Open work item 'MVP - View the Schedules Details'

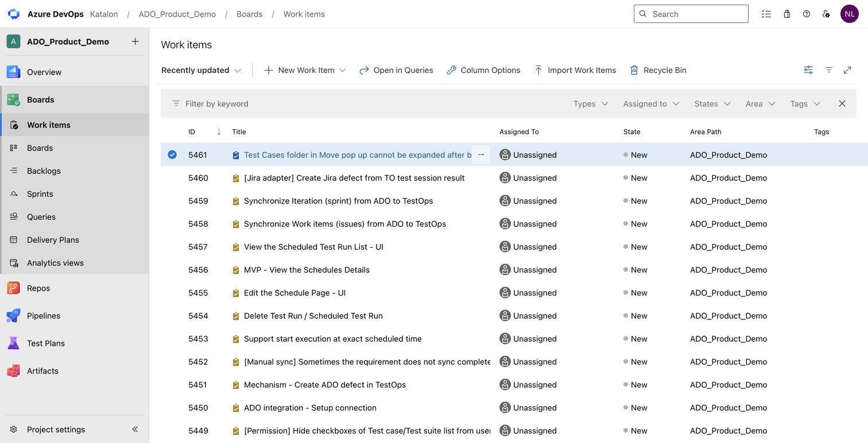point(307,269)
